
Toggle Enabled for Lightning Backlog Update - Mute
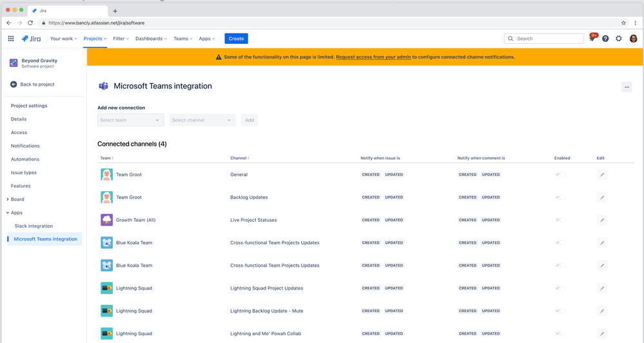(560, 311)
